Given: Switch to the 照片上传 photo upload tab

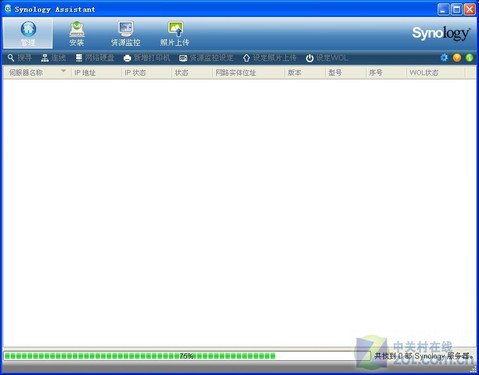Looking at the screenshot, I should 175,33.
